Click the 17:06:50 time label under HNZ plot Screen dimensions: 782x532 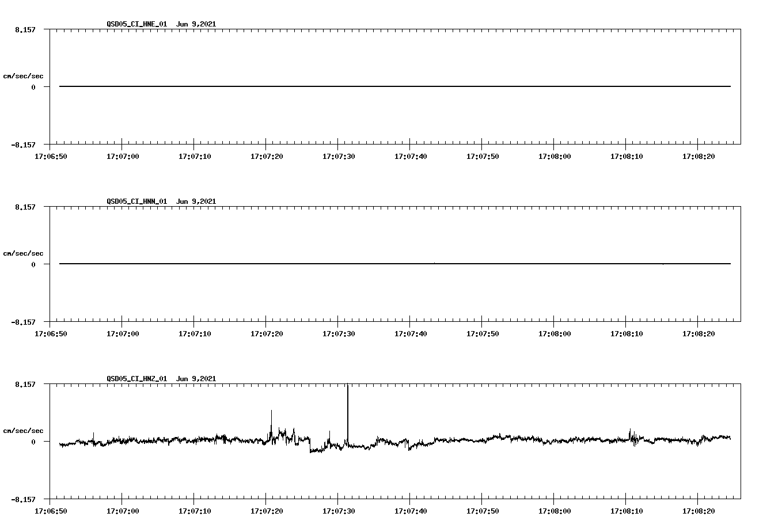51,511
